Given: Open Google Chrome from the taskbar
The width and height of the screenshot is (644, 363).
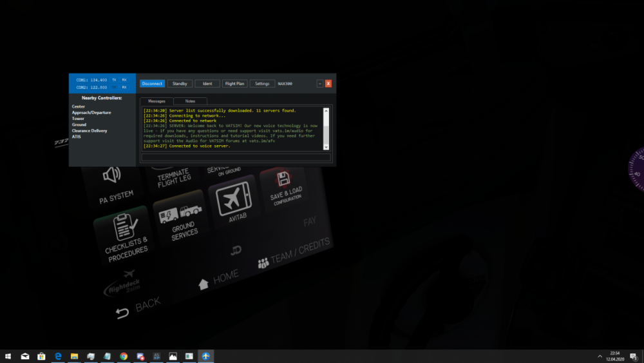Looking at the screenshot, I should [123, 356].
